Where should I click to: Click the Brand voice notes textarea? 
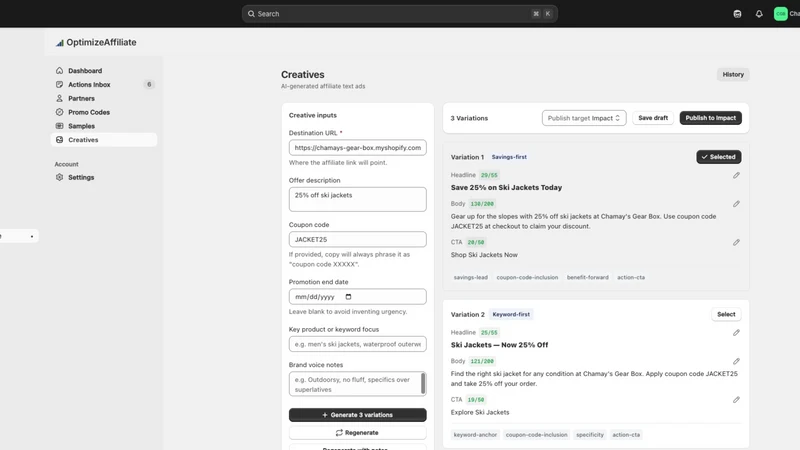pos(358,384)
